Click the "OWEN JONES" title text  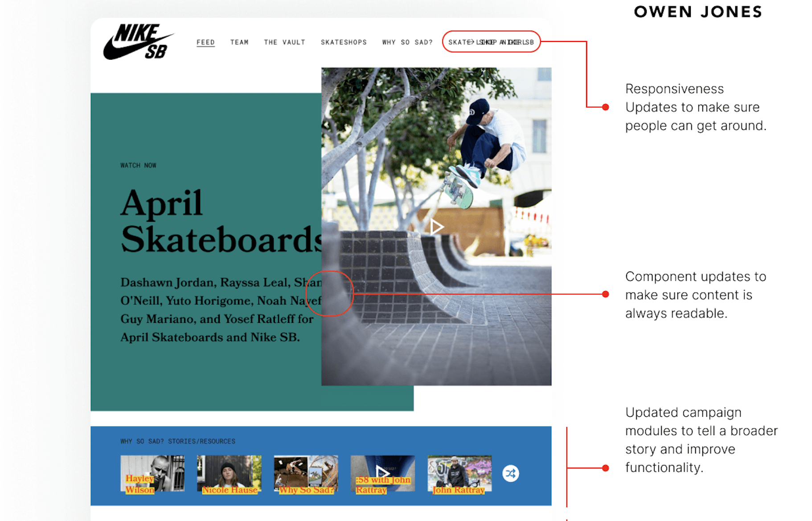tap(698, 12)
